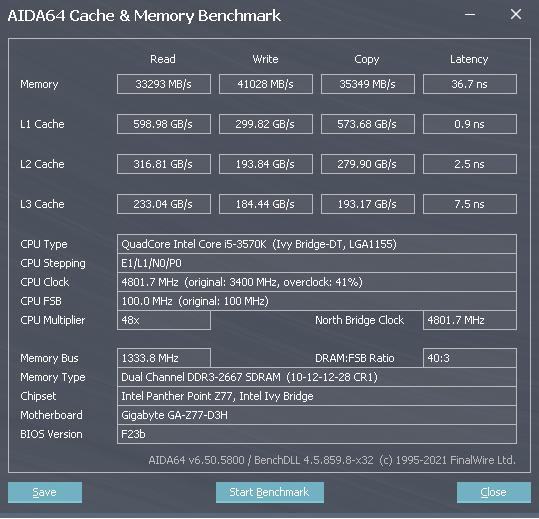Click the Memory Type label

click(x=53, y=377)
